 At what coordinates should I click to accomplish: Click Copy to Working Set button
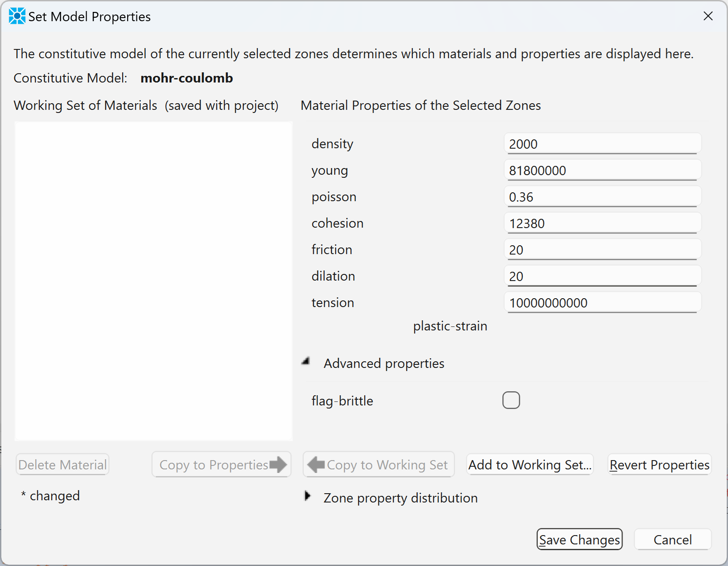click(378, 465)
